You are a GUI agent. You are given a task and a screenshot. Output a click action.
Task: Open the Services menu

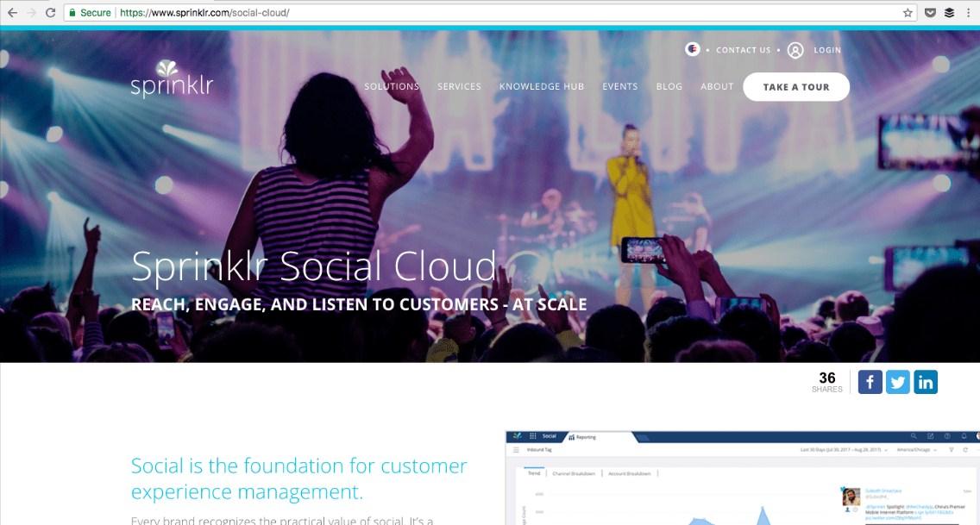point(459,86)
